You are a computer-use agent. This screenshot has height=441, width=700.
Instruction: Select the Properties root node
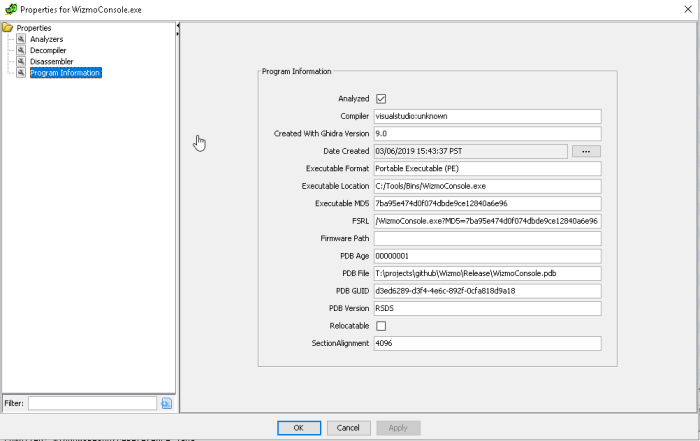pos(33,28)
